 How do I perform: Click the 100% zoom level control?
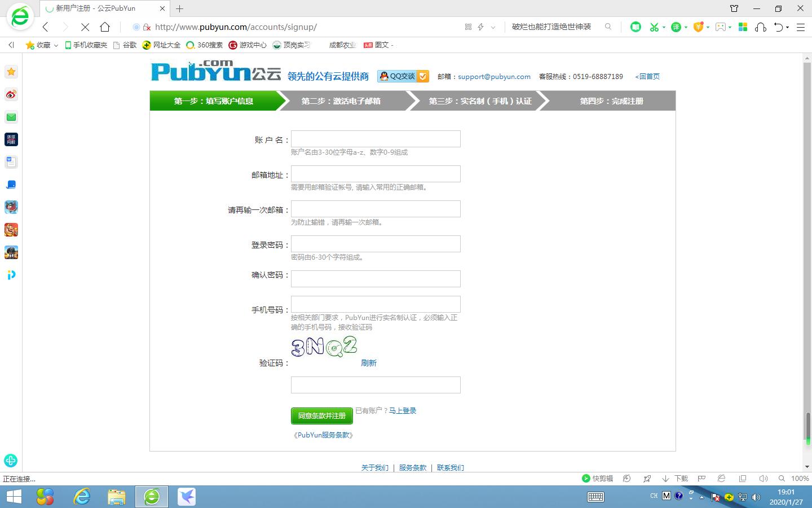(x=798, y=478)
